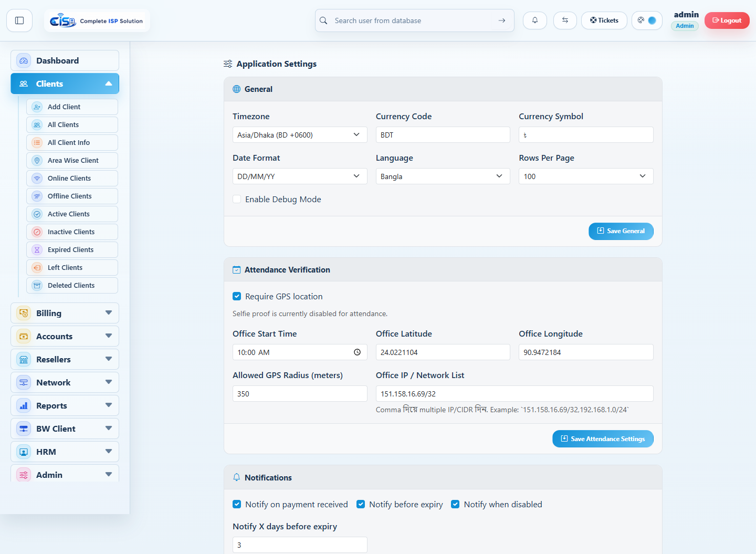756x554 pixels.
Task: Click the admin profile name
Action: (x=686, y=15)
